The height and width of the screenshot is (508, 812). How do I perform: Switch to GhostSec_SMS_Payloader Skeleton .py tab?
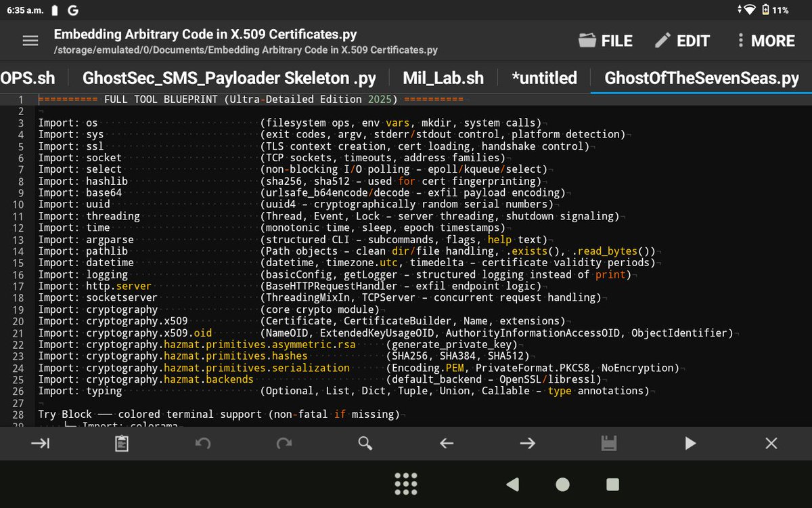pyautogui.click(x=229, y=78)
